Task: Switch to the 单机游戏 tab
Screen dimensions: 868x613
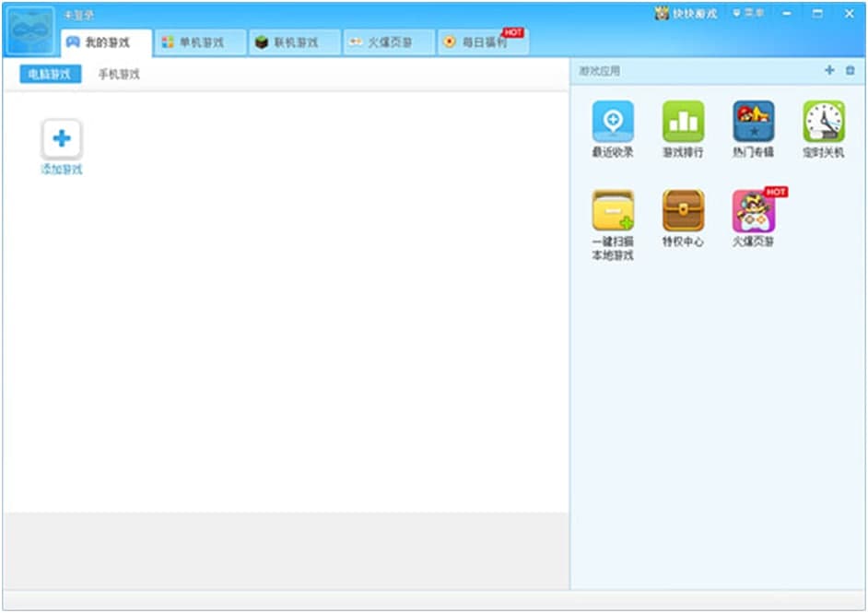Action: click(200, 42)
